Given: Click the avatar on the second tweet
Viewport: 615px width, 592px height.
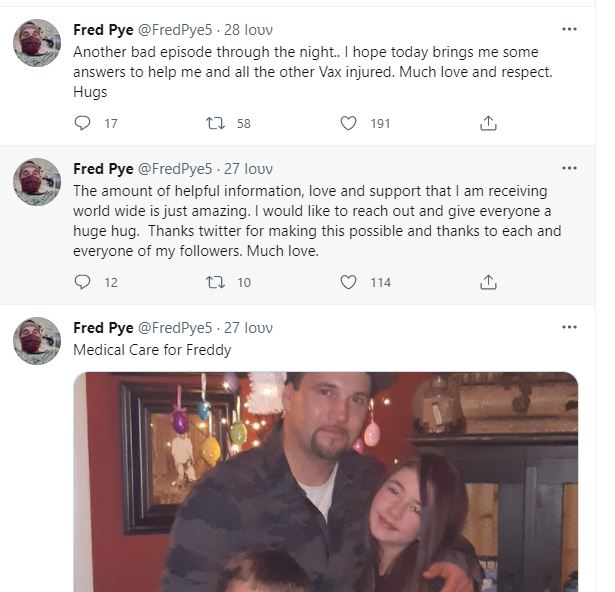Looking at the screenshot, I should [x=37, y=182].
